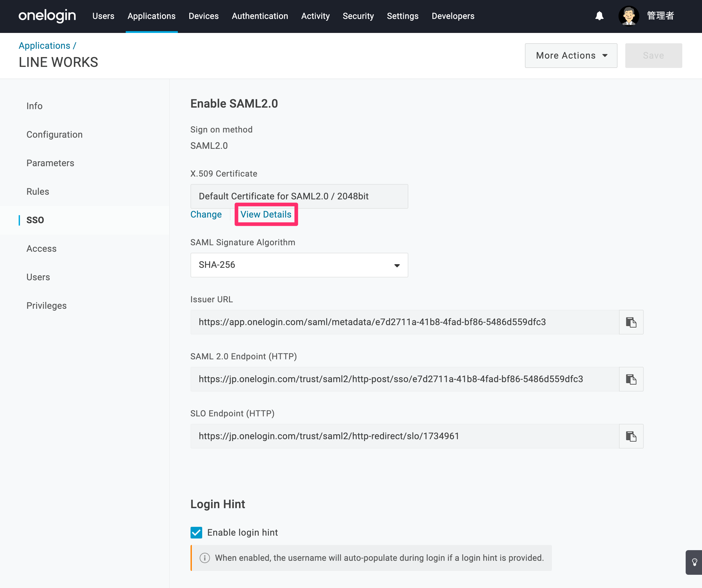Click the SLO Endpoint field

404,436
